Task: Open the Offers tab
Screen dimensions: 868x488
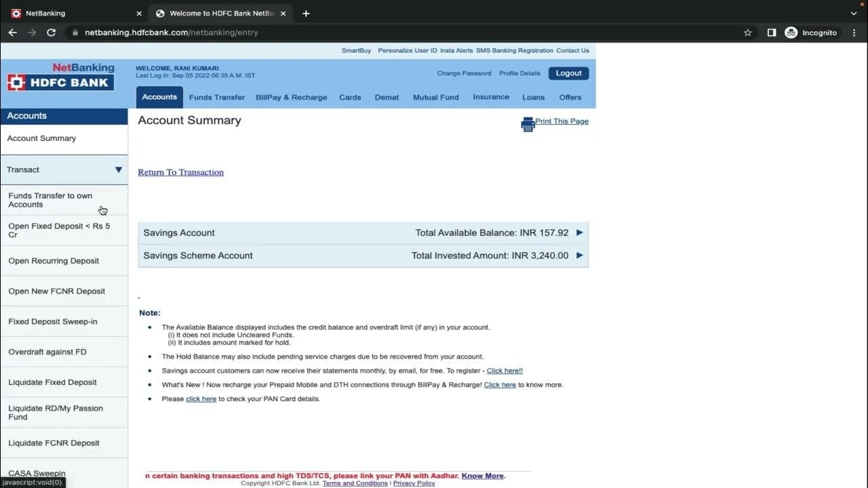Action: point(570,98)
